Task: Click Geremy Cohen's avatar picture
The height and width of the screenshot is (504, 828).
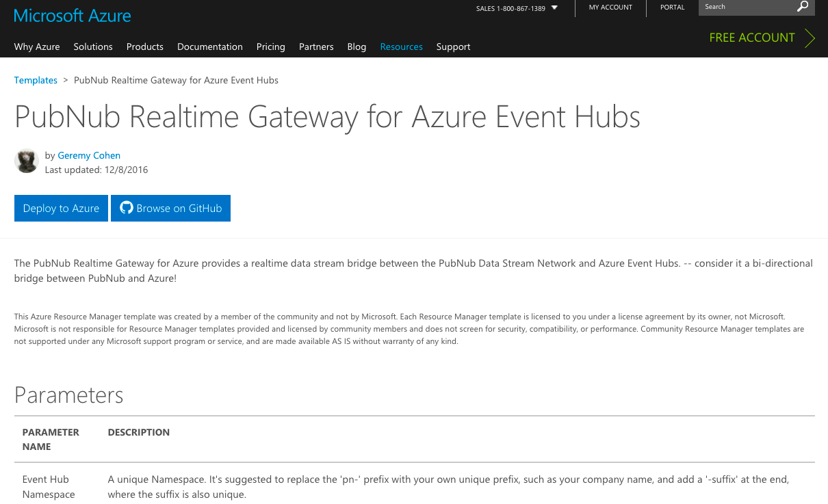Action: [26, 161]
